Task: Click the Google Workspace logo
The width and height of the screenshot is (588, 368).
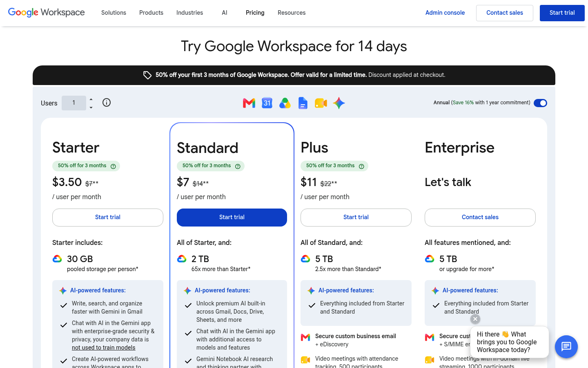Action: click(47, 13)
